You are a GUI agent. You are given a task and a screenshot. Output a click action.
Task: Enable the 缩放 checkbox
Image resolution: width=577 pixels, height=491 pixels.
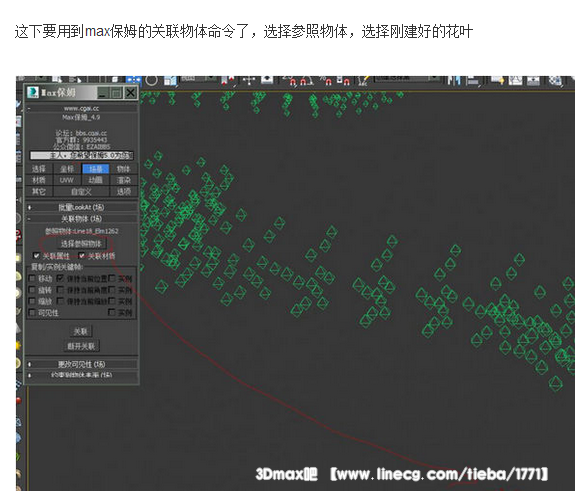point(32,301)
